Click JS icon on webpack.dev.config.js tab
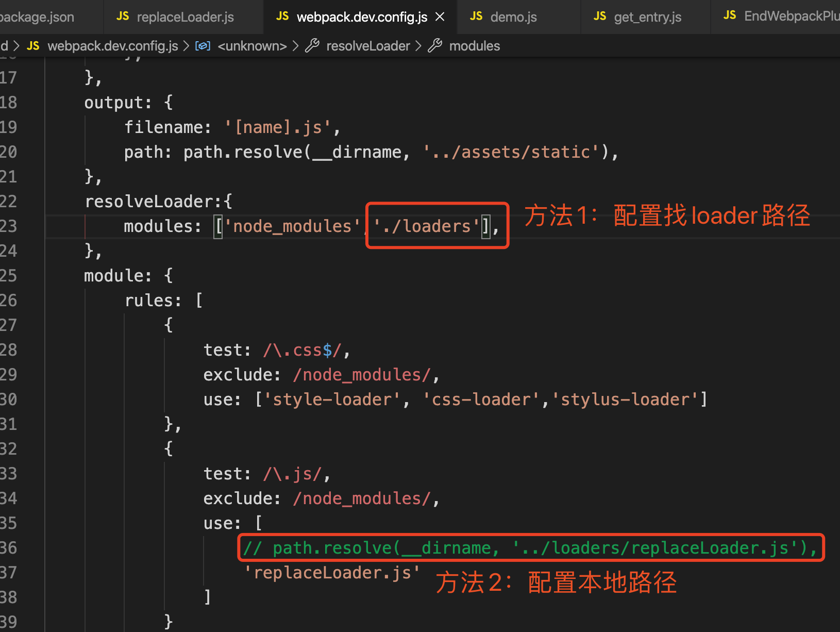Viewport: 840px width, 632px height. pos(282,16)
